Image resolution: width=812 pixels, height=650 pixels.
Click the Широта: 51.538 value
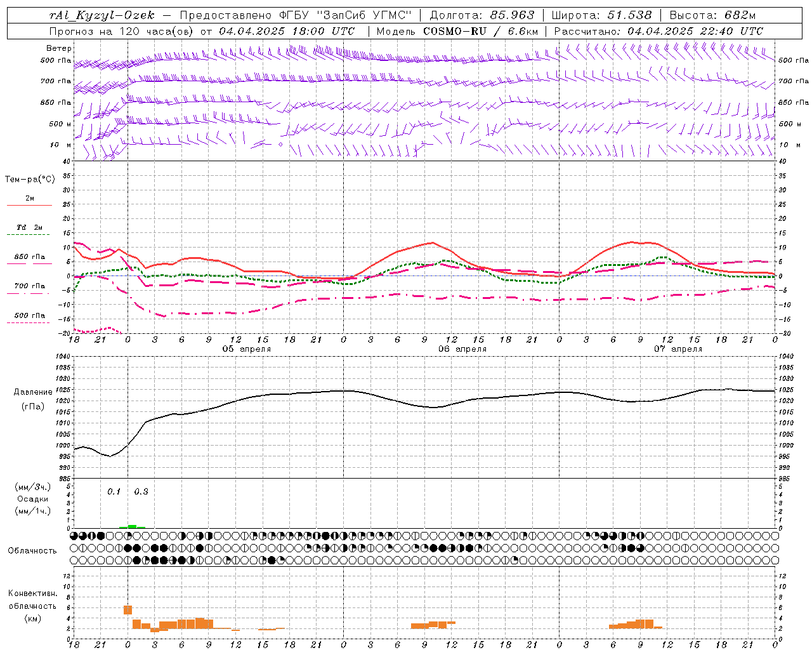pos(601,16)
